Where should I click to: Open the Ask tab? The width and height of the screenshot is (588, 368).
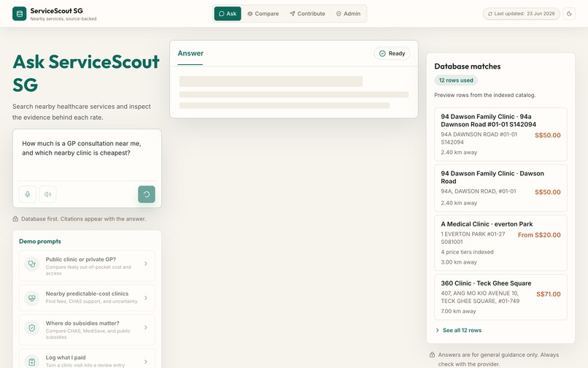point(228,14)
